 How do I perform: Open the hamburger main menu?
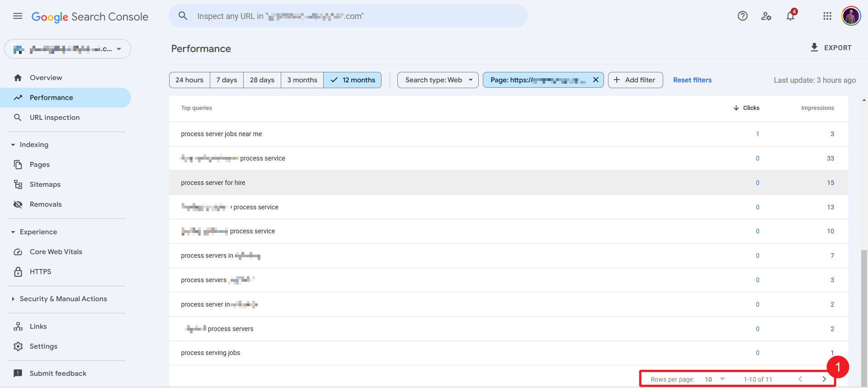18,16
